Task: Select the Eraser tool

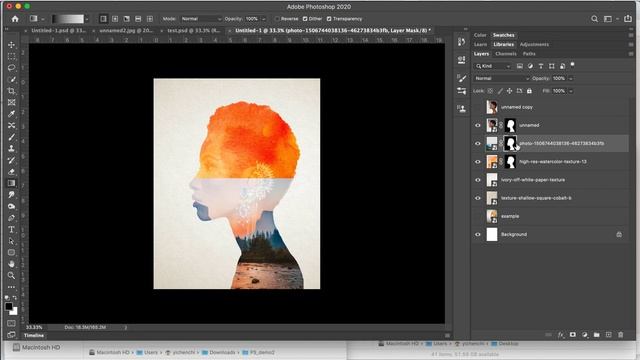Action: pos(11,171)
